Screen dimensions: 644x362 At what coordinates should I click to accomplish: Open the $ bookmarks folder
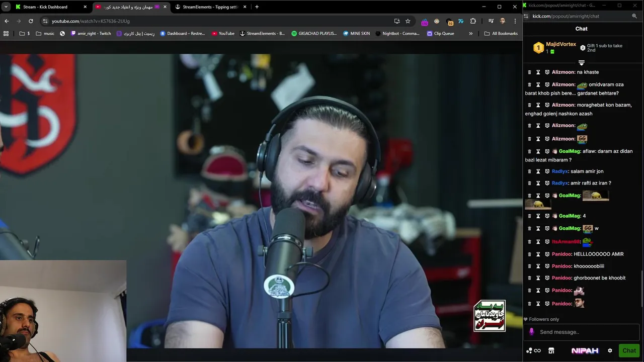click(25, 34)
